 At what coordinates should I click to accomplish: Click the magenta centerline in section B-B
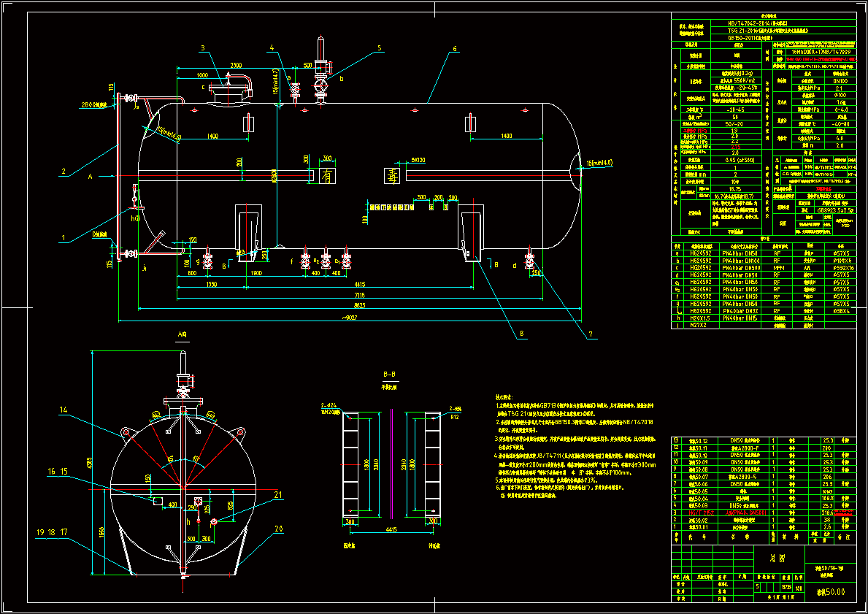pos(391,464)
